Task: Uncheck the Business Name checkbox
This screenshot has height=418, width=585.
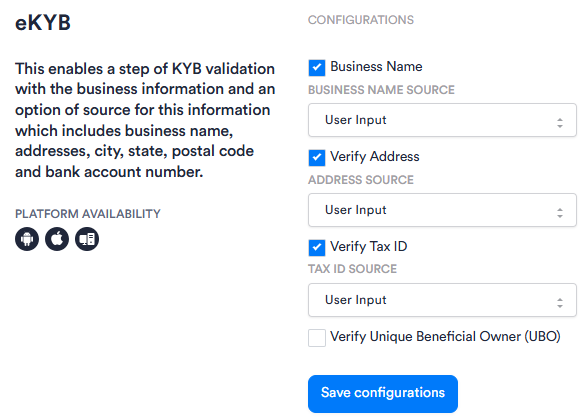Action: pyautogui.click(x=317, y=68)
